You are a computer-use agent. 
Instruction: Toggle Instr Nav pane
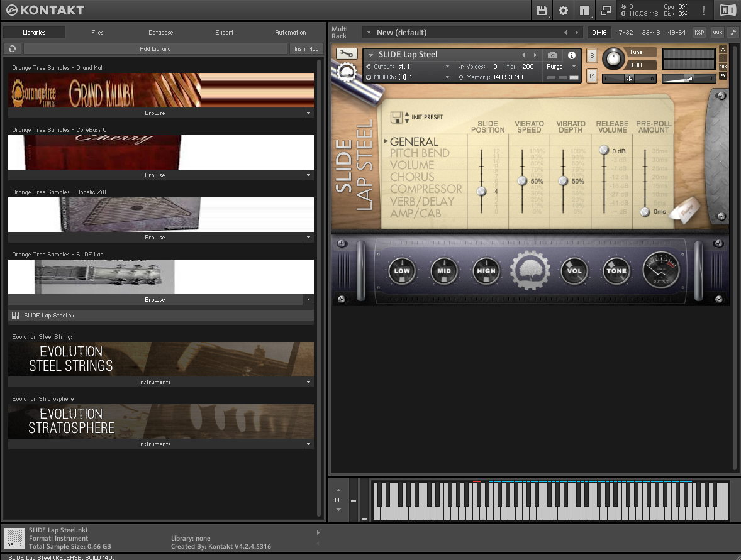click(x=306, y=48)
